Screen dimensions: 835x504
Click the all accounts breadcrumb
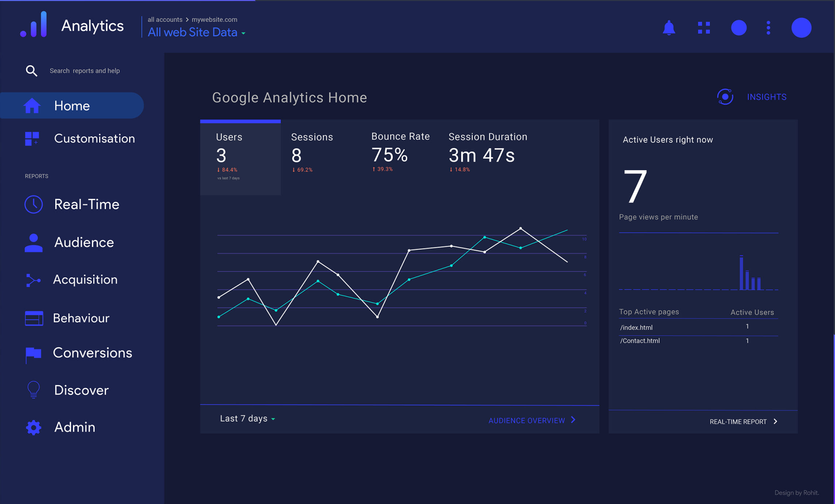(165, 19)
